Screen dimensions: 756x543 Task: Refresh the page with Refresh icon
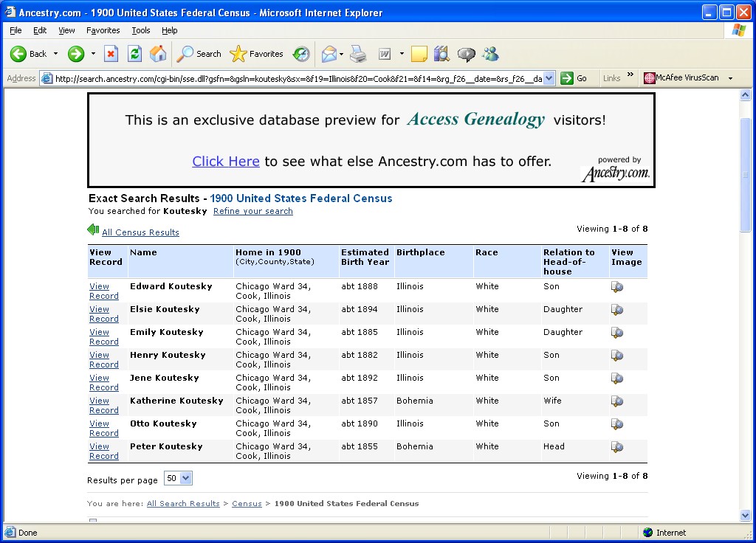click(134, 53)
